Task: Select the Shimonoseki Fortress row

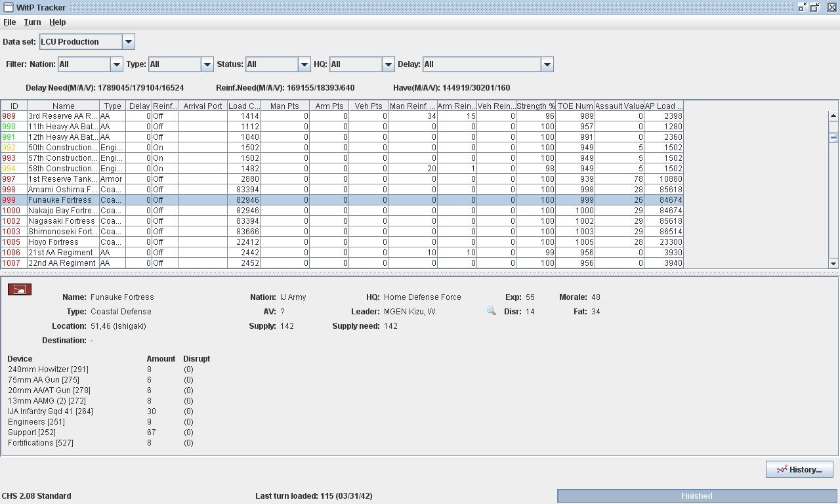Action: pos(342,232)
